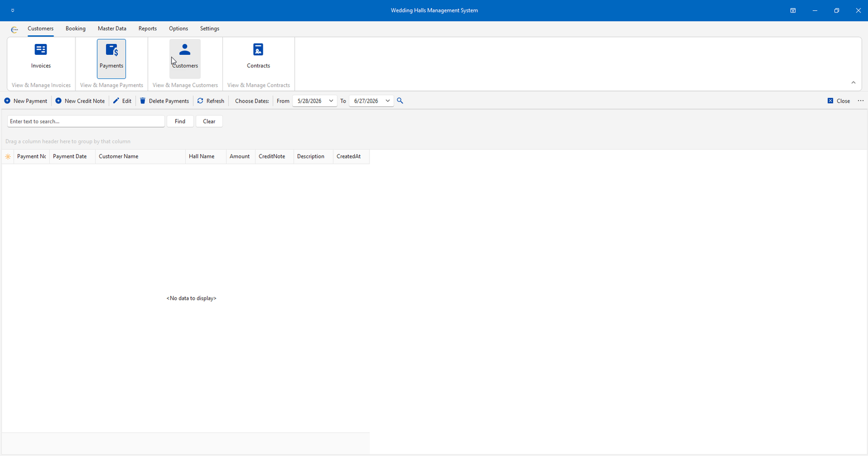
Task: Open the Reports ribbon tab
Action: click(x=148, y=29)
